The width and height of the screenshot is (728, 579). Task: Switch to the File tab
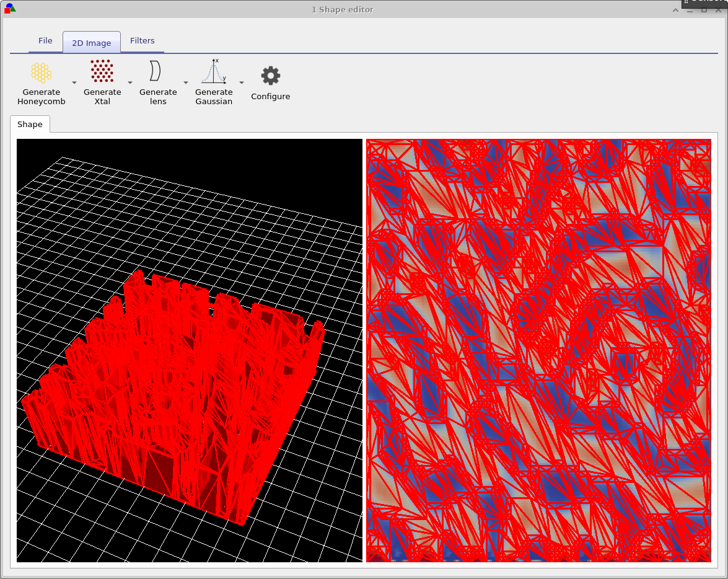(x=45, y=40)
